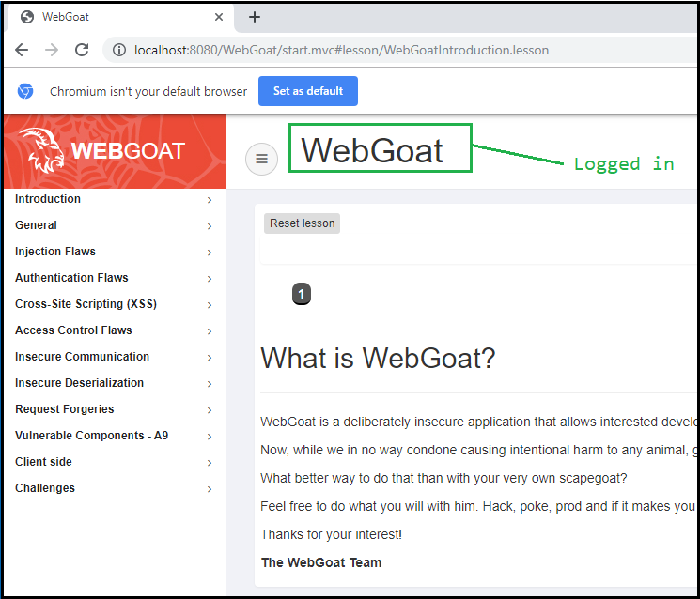Close the WebGoat browser tab
The image size is (700, 599).
coord(219,17)
